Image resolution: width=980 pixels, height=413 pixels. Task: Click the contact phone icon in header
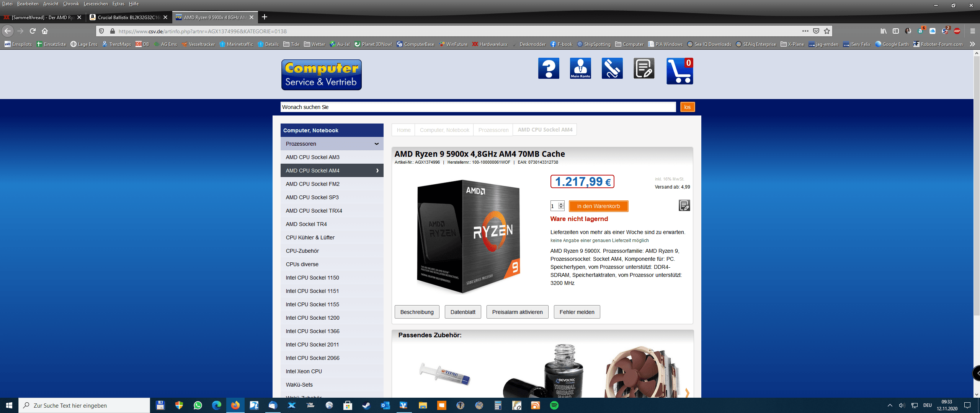click(612, 68)
